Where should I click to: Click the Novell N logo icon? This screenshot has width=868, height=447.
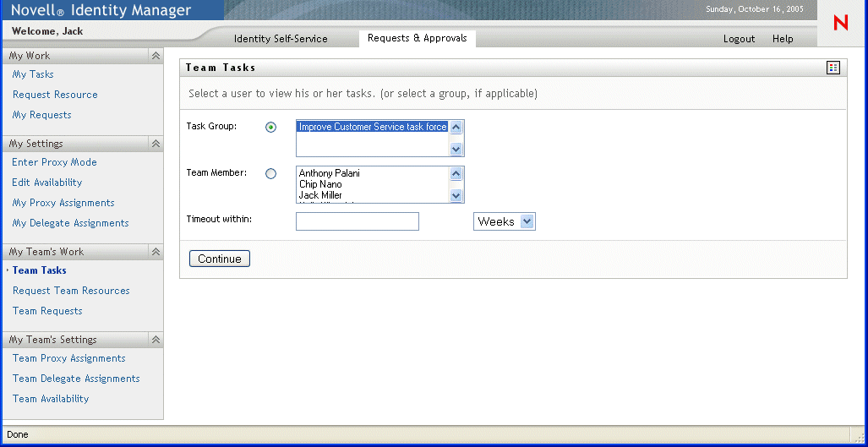click(840, 23)
